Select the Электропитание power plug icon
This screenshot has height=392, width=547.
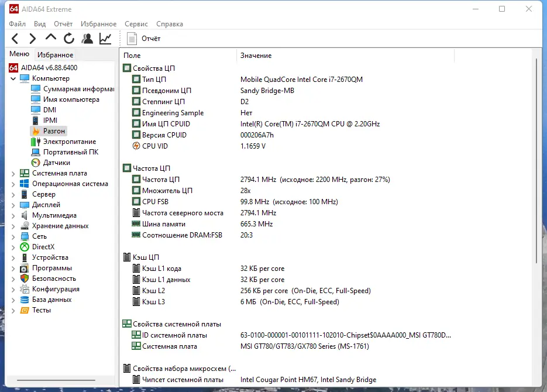pyautogui.click(x=36, y=142)
